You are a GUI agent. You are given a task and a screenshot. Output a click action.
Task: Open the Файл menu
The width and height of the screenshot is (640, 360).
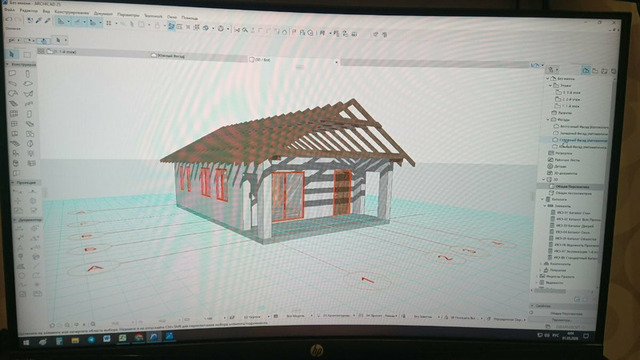[9, 10]
